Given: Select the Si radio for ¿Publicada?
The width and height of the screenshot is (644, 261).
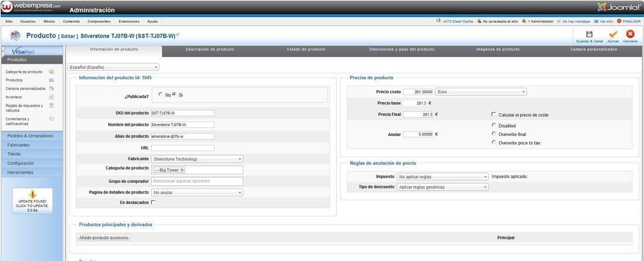Looking at the screenshot, I should tap(174, 94).
